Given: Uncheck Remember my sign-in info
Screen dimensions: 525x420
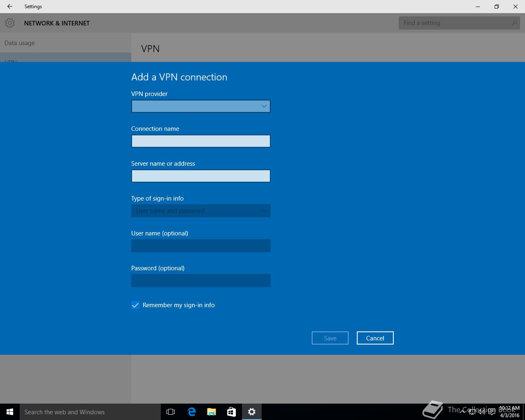Looking at the screenshot, I should (135, 305).
